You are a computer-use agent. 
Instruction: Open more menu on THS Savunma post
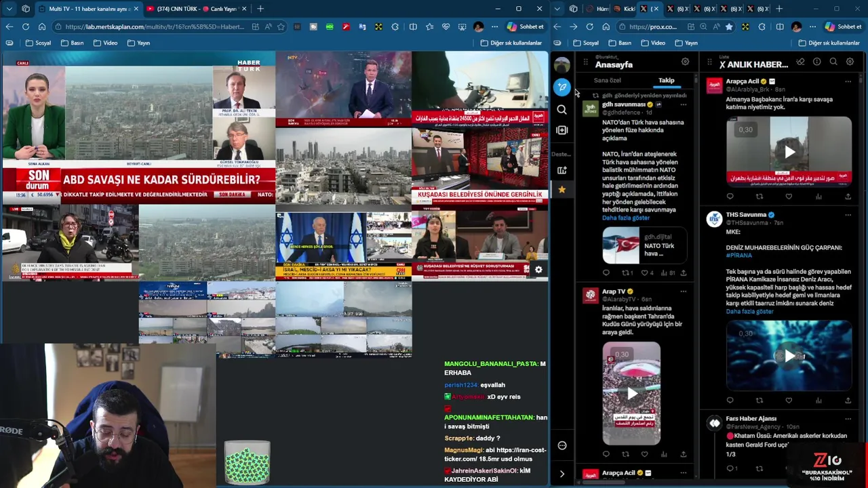pos(848,215)
